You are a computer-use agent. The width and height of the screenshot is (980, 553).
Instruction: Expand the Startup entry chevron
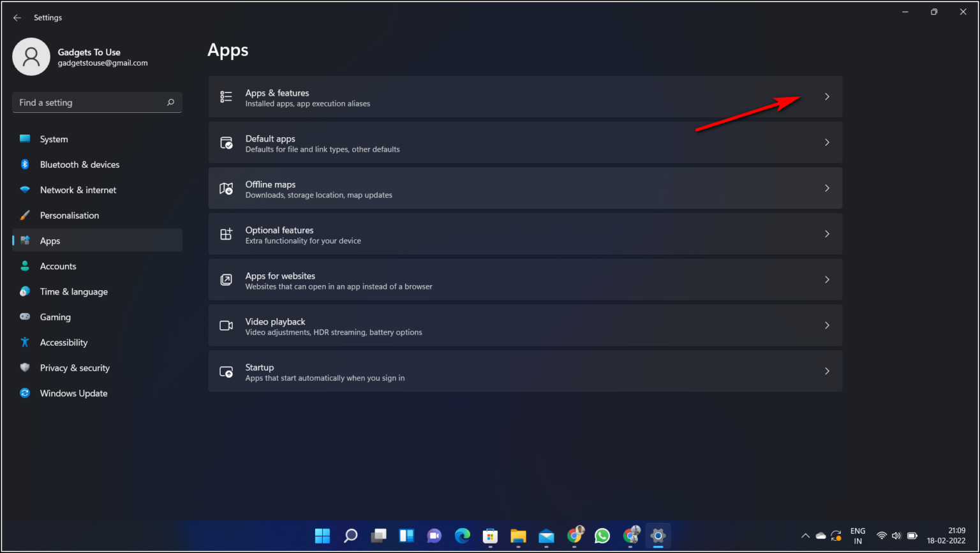[x=827, y=371]
